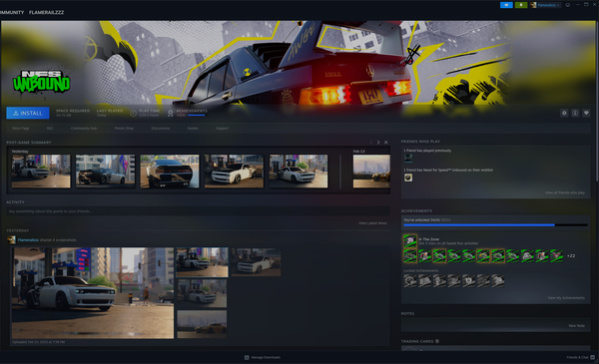Image resolution: width=599 pixels, height=364 pixels.
Task: Click the game info icon
Action: pos(575,113)
